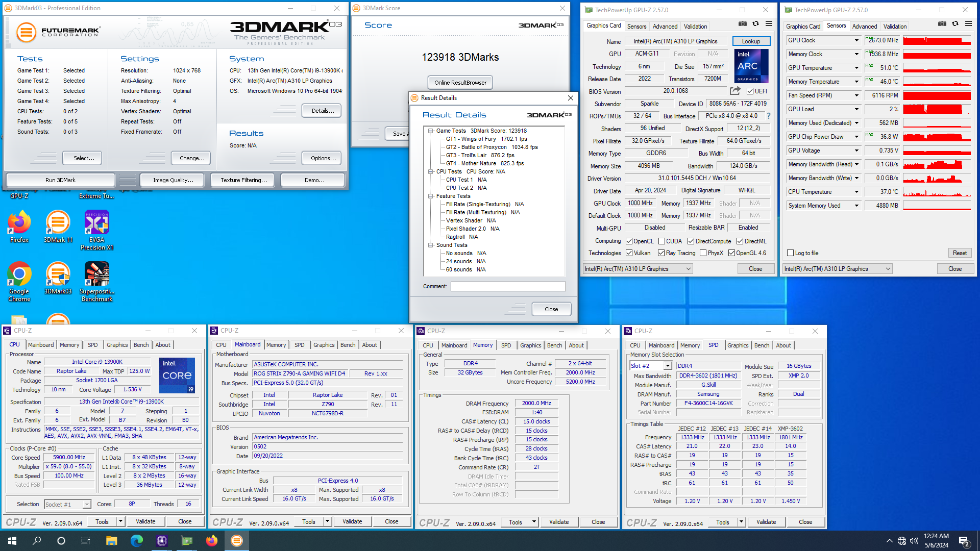Open the Graphics tab in CPU-Z SPD window
Image resolution: width=980 pixels, height=551 pixels.
coord(738,345)
